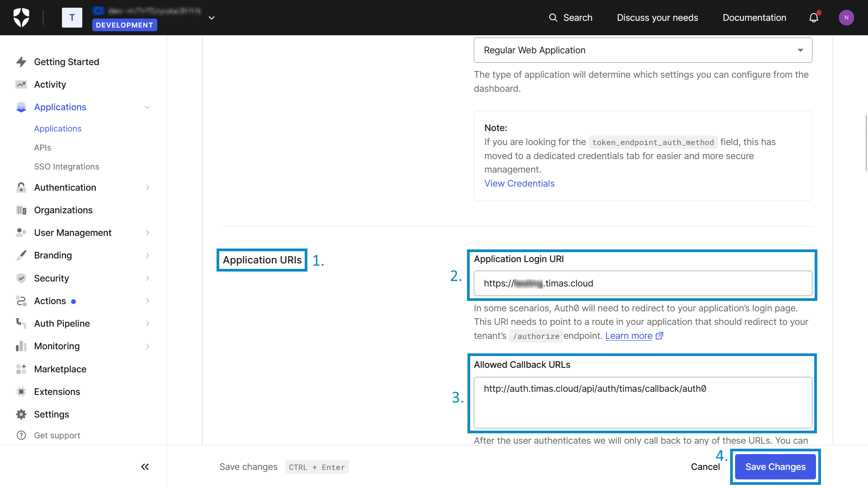Click the Get support question icon
This screenshot has height=488, width=868.
(x=21, y=435)
